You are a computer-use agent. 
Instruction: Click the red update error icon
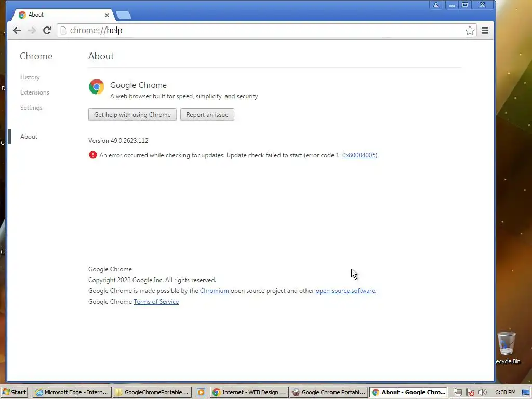click(x=92, y=155)
